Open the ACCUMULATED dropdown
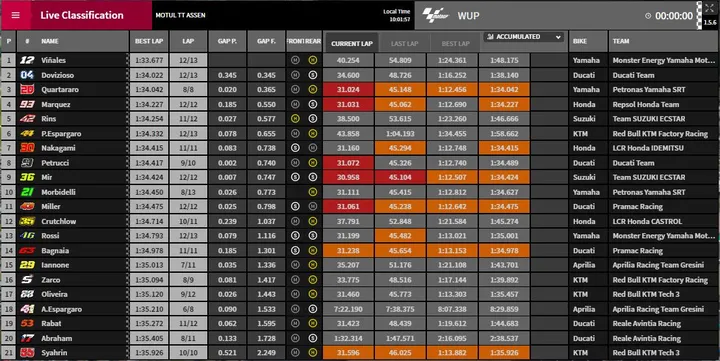The image size is (720, 361). [x=523, y=37]
